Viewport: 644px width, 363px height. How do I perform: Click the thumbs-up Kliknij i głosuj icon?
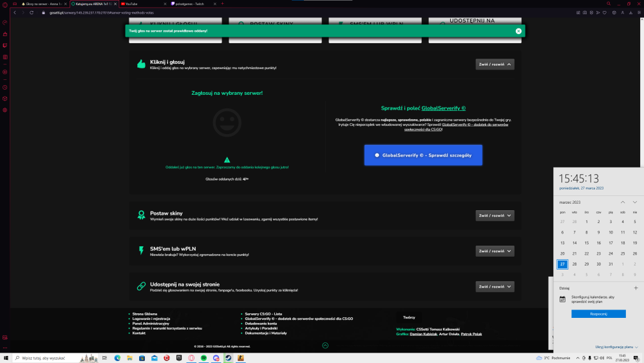click(x=141, y=64)
